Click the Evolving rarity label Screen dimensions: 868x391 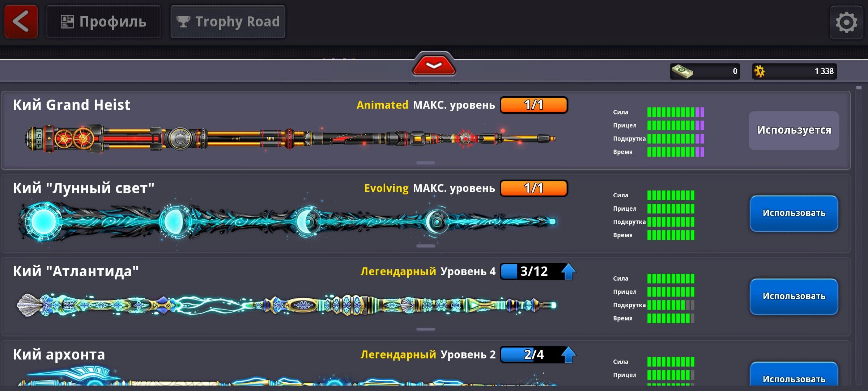(386, 188)
